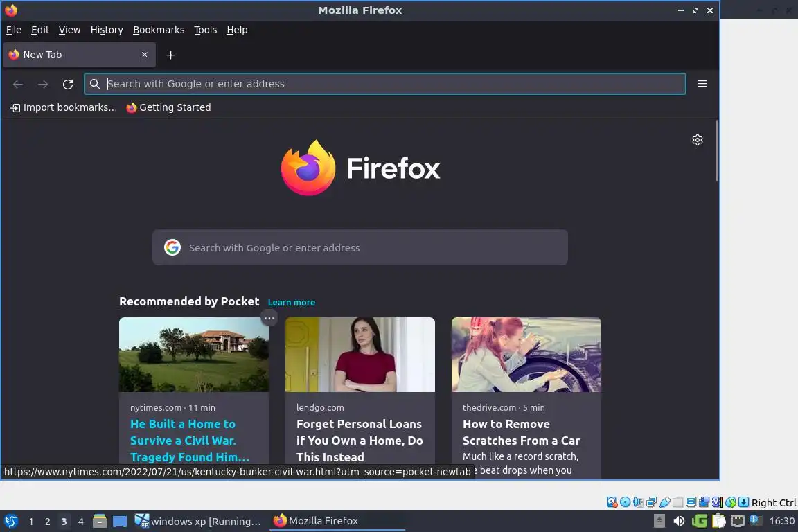
Task: Click the VirtualBox shared folders icon
Action: [x=678, y=502]
